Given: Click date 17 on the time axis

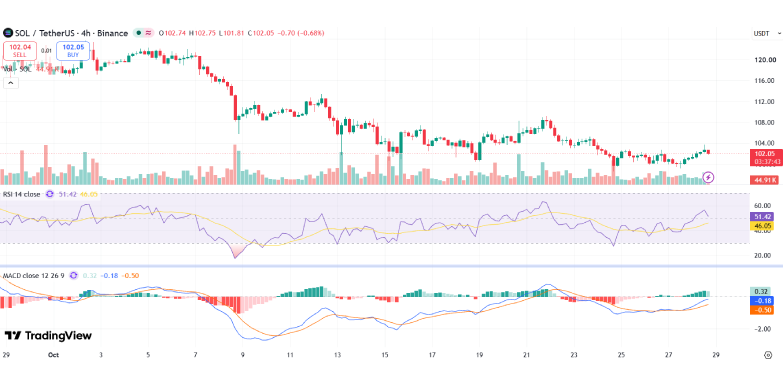Looking at the screenshot, I should tap(432, 355).
